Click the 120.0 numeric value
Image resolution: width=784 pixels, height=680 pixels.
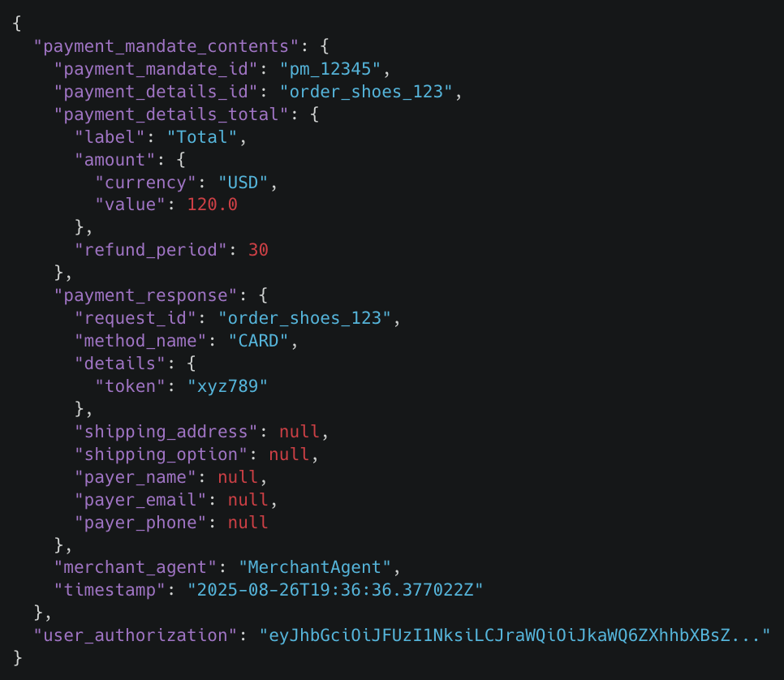click(x=212, y=204)
